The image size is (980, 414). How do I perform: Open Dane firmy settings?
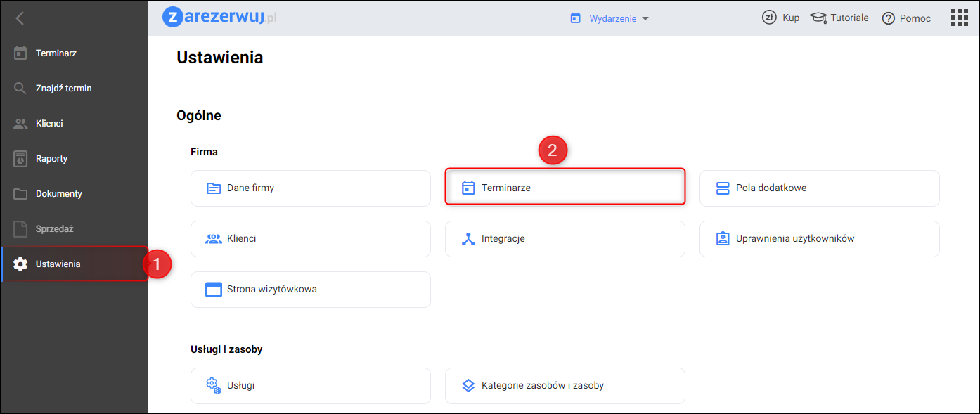pos(310,188)
